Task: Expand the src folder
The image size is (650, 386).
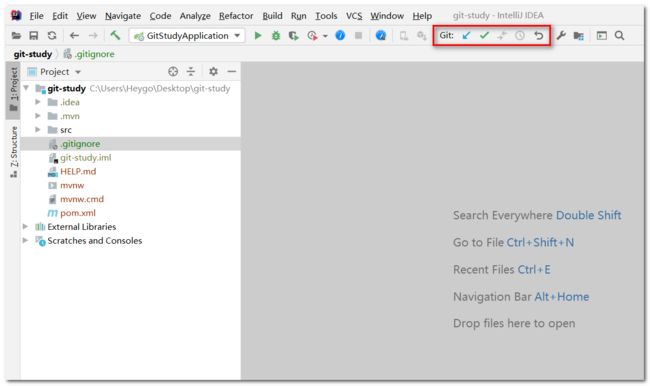Action: click(x=38, y=130)
